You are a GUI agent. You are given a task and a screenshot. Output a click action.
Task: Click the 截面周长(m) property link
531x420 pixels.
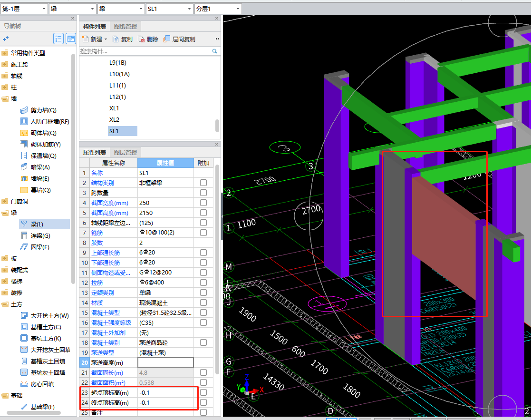coord(107,372)
